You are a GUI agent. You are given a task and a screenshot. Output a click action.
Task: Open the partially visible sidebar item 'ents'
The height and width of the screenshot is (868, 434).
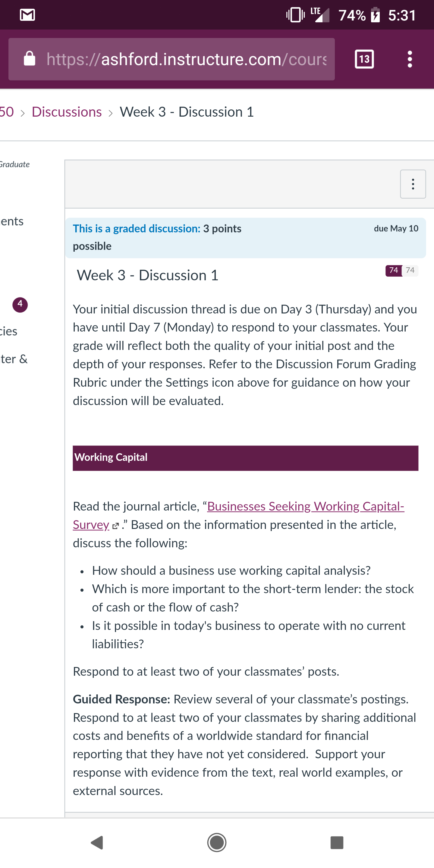pyautogui.click(x=12, y=222)
